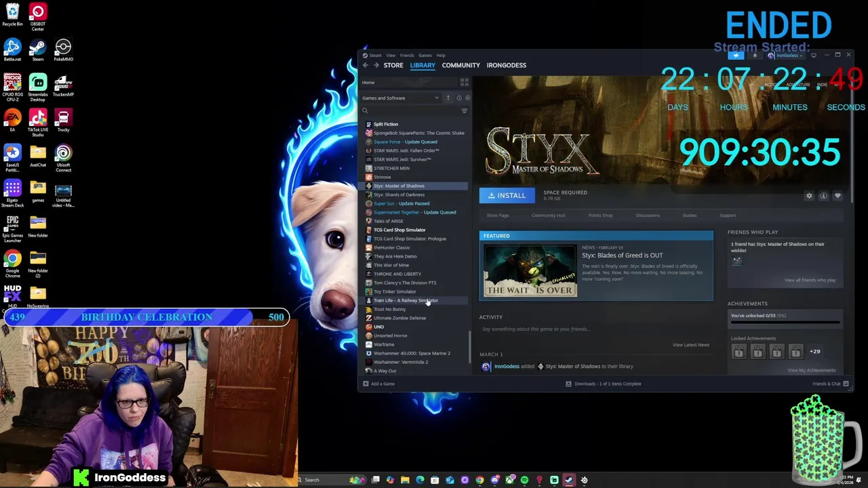Switch to STORE tab

[x=393, y=65]
